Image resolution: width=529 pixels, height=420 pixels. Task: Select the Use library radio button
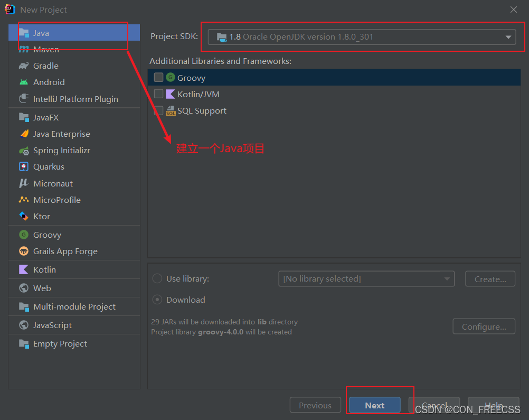point(157,278)
